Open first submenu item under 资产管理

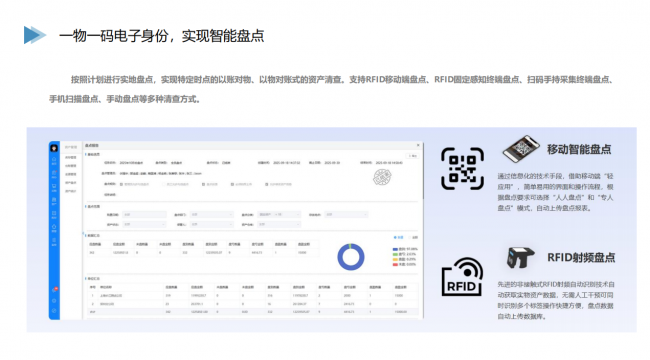coord(70,158)
